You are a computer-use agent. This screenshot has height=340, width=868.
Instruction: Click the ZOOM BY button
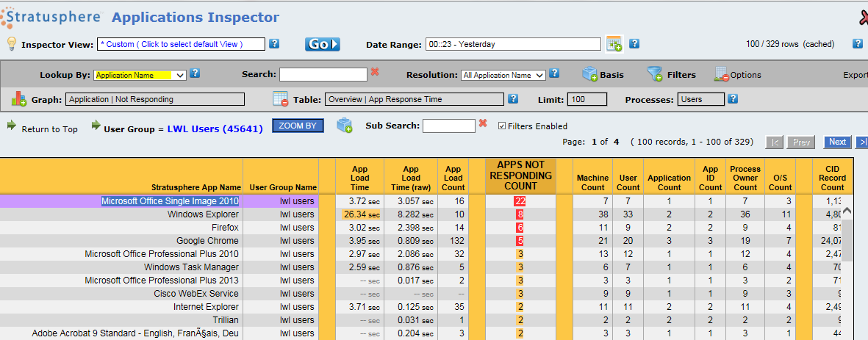(x=298, y=126)
